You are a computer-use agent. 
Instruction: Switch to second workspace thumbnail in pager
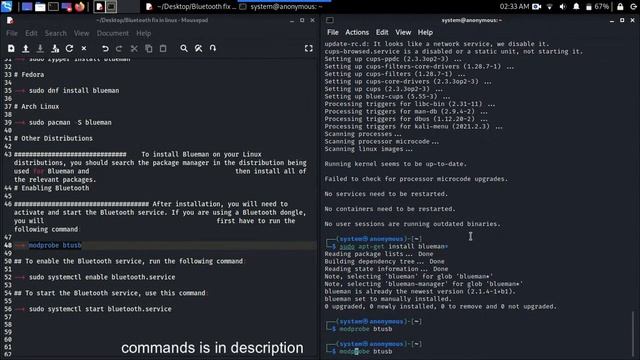[111, 7]
